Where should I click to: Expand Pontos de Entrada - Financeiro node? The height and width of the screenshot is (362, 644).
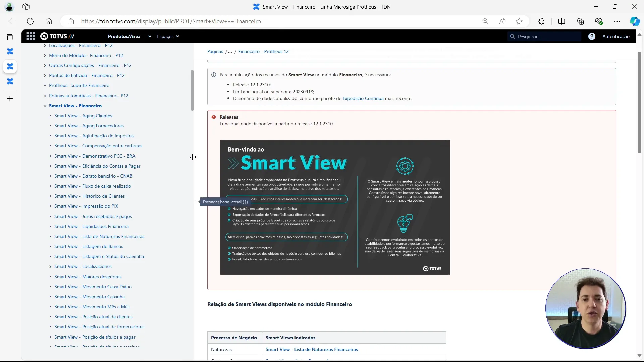click(45, 76)
